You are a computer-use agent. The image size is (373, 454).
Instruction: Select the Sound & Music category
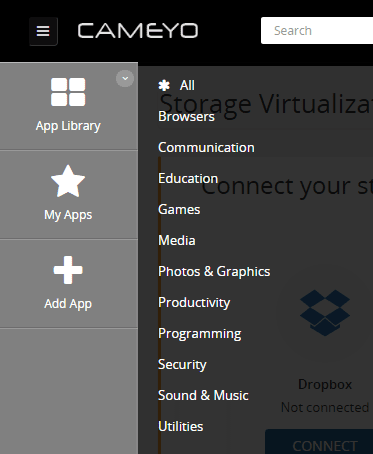[x=203, y=395]
